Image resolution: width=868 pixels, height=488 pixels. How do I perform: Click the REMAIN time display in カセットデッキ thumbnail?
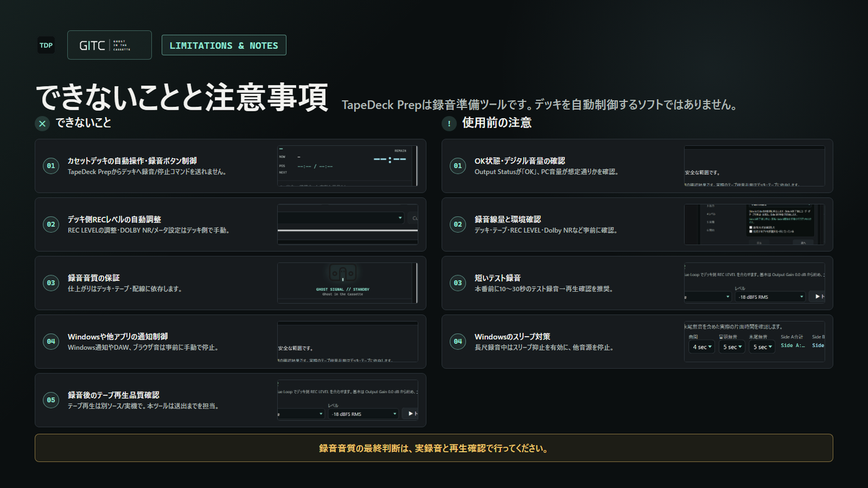click(x=390, y=159)
